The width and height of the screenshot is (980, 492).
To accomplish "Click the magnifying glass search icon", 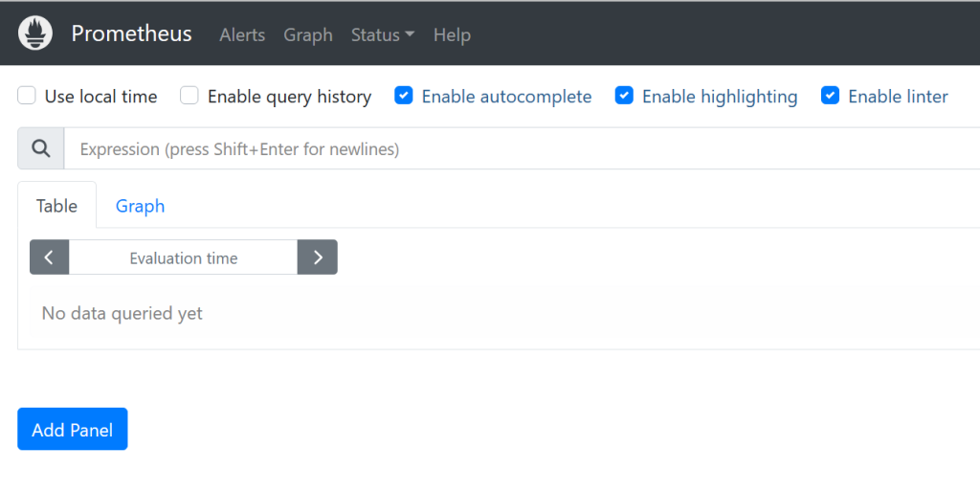I will [41, 148].
